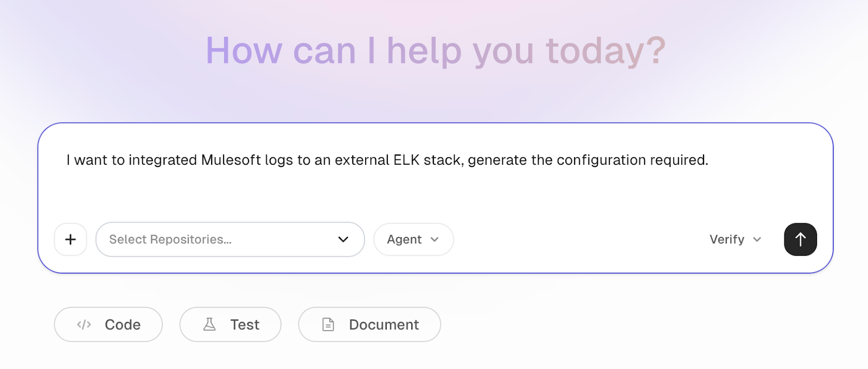This screenshot has width=868, height=369.
Task: Toggle Verify mode for the request
Action: coord(735,239)
